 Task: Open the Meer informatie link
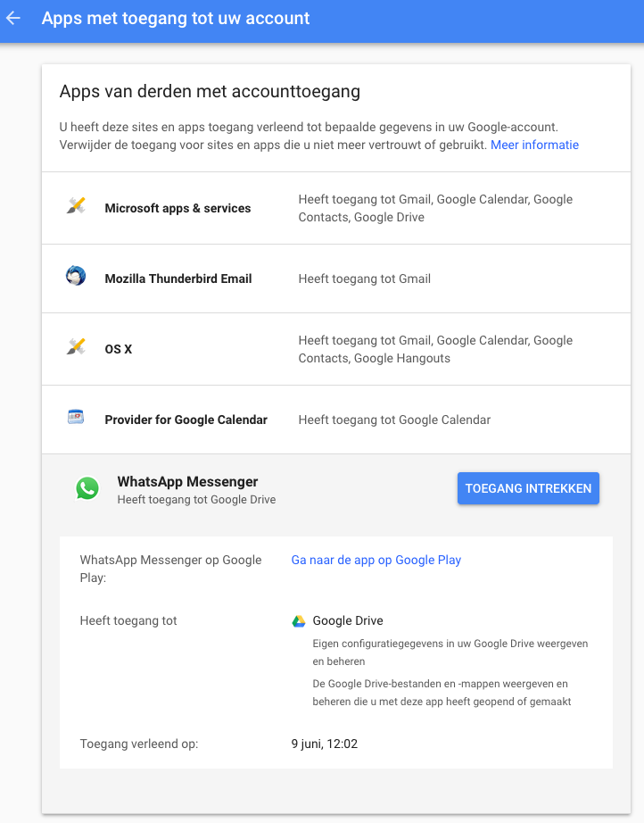(x=534, y=145)
